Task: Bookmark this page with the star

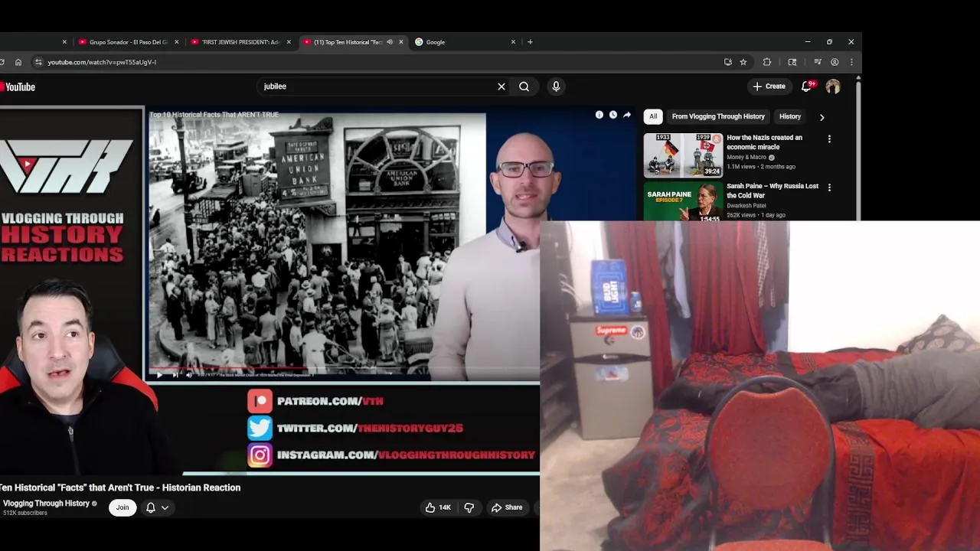Action: click(743, 62)
